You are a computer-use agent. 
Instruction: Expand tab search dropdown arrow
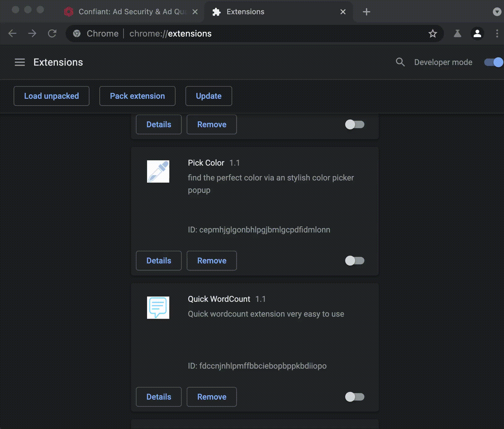497,12
